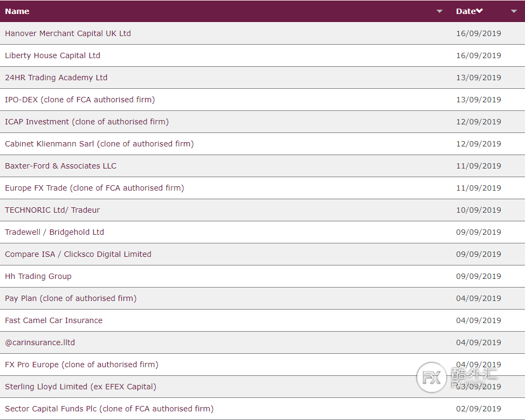Select date 04/09/2019 for Fast Camel
Viewport: 525px width, 420px height.
pos(479,320)
